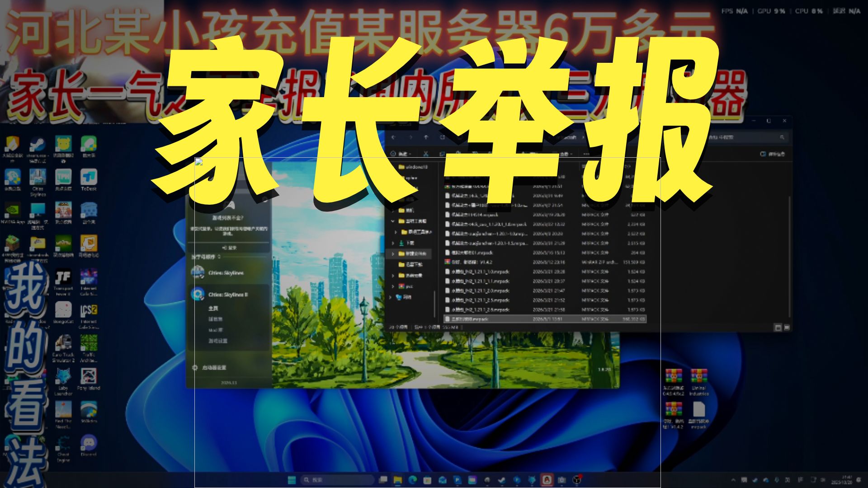The width and height of the screenshot is (868, 488).
Task: Select the file ending in 1.21.1_2.6.mrpack
Action: click(545, 310)
